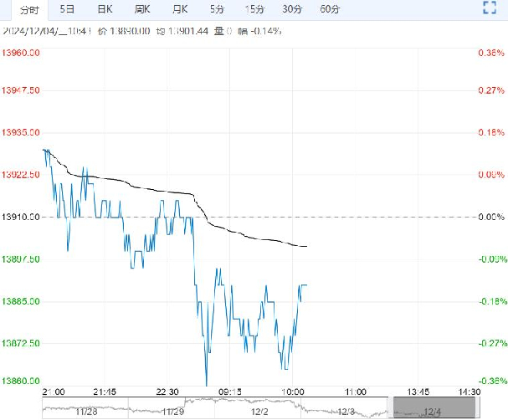Select the 5日 chart tab
The image size is (508, 420).
67,9
